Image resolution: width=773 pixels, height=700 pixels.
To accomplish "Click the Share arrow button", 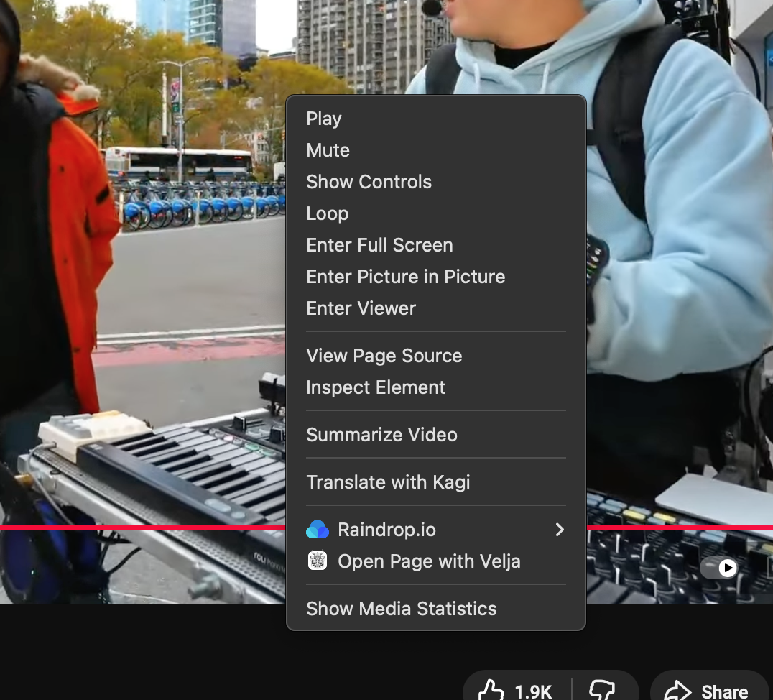I will click(707, 691).
